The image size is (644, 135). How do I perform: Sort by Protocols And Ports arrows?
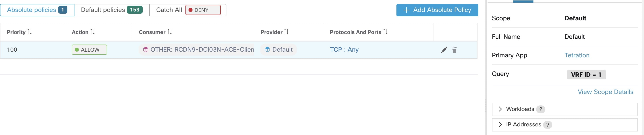(385, 32)
